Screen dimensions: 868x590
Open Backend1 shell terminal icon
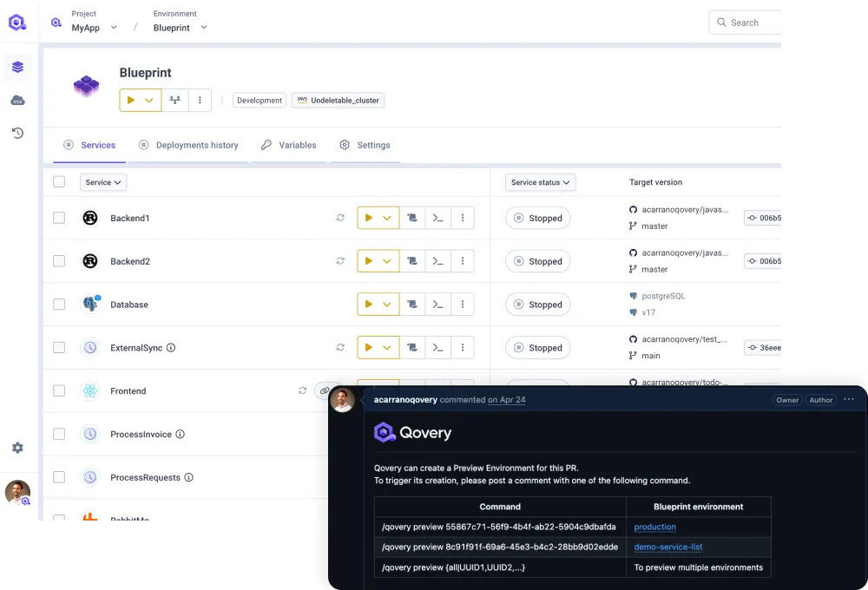pos(437,218)
